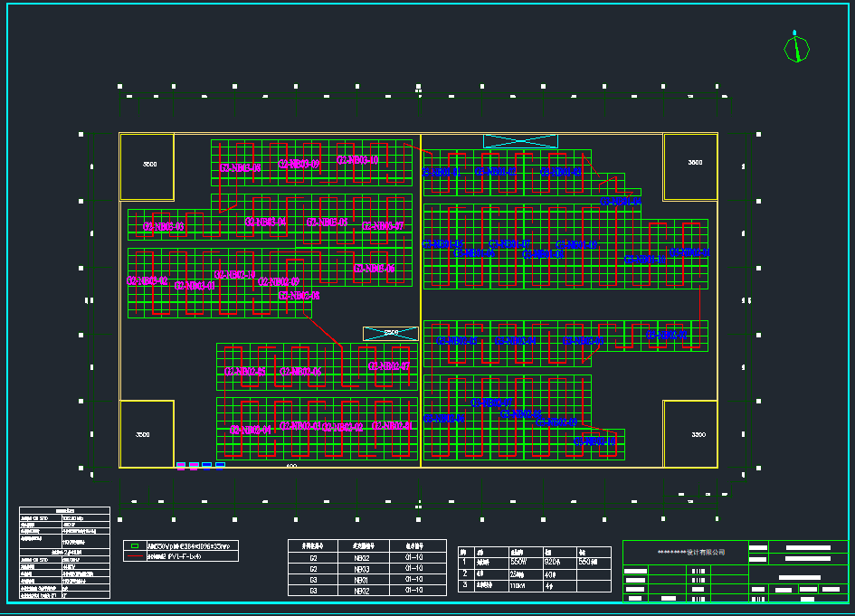Image resolution: width=855 pixels, height=616 pixels.
Task: Select the bottom-left yellow 3500 box
Action: [x=147, y=434]
